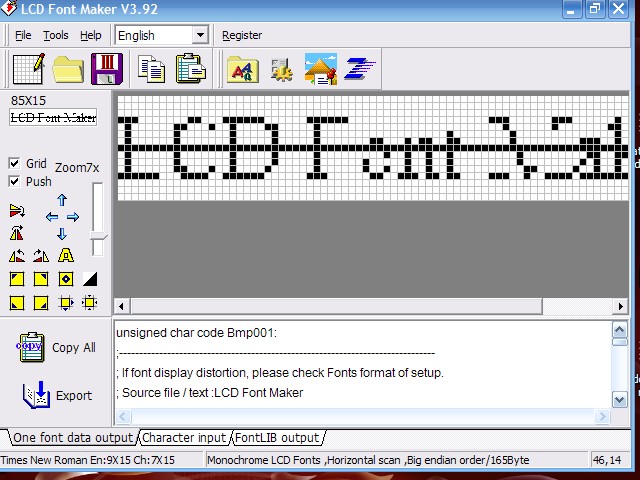640x480 pixels.
Task: Click the Register menu item
Action: tap(242, 36)
